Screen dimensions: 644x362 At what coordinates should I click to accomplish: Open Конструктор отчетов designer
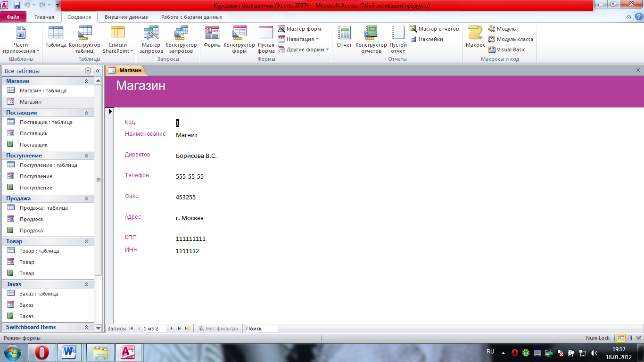(371, 40)
